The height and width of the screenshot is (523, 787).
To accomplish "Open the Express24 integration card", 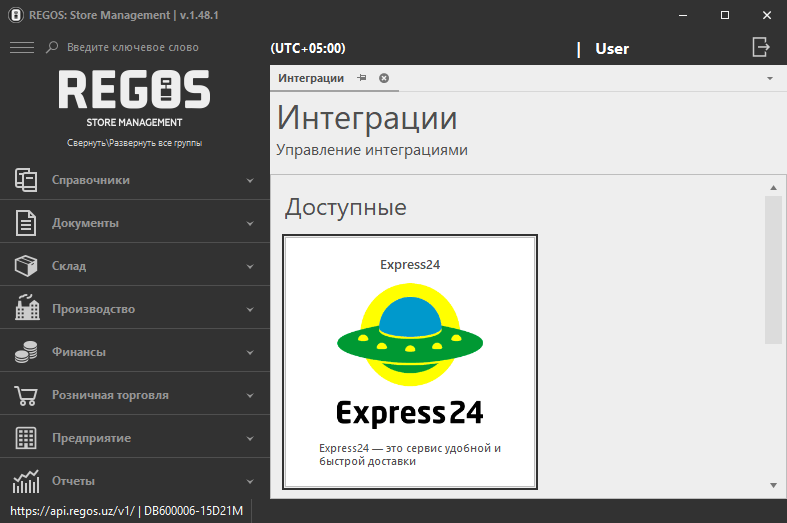I will 410,362.
